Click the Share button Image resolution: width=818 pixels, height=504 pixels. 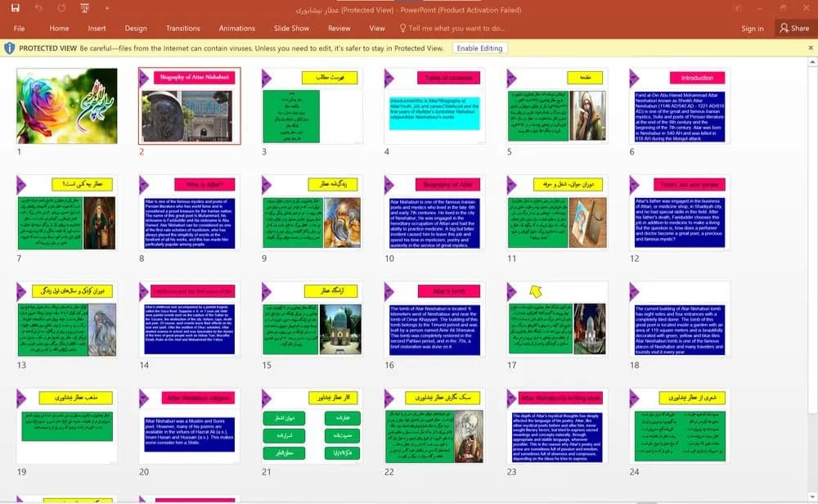794,28
